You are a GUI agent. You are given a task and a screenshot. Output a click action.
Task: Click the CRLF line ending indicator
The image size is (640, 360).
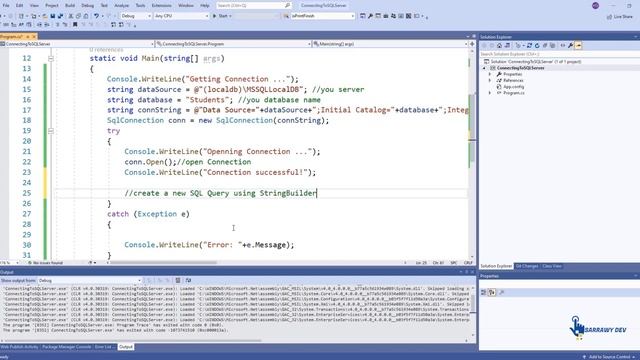468,263
